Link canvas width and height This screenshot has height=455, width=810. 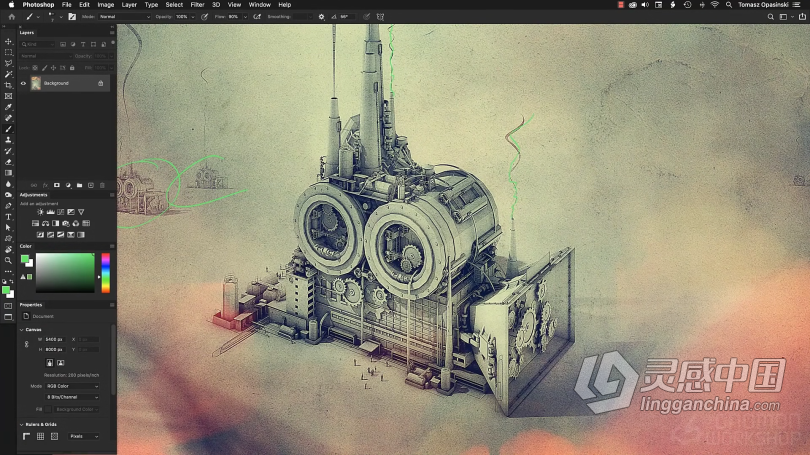[x=26, y=344]
